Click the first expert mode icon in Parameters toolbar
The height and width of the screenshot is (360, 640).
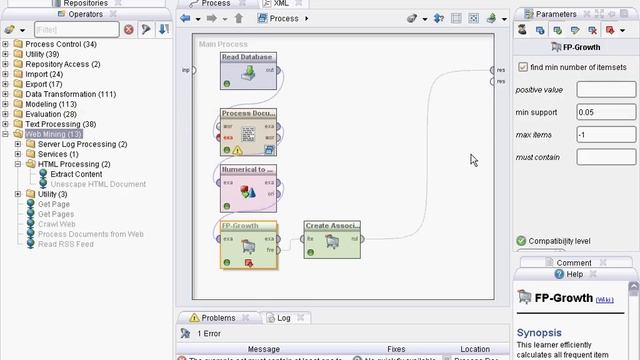(522, 30)
